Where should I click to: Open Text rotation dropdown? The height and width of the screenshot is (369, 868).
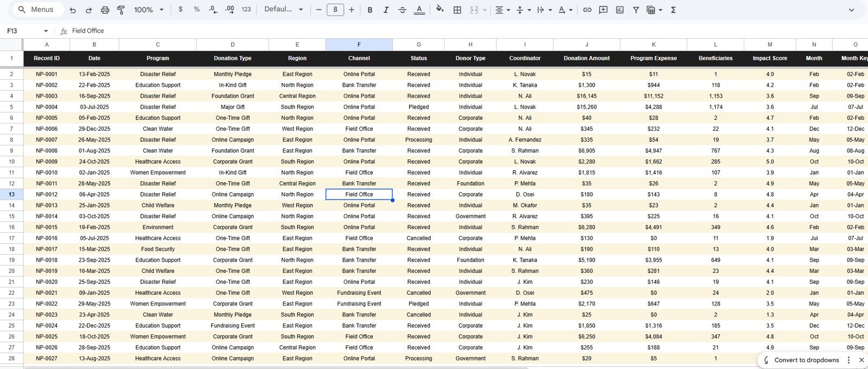point(565,10)
